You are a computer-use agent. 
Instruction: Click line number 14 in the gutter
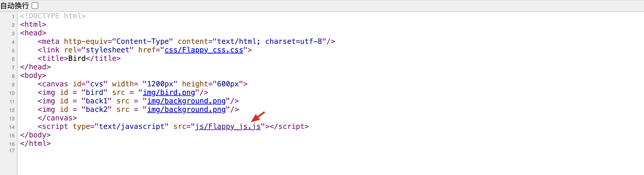click(x=12, y=127)
